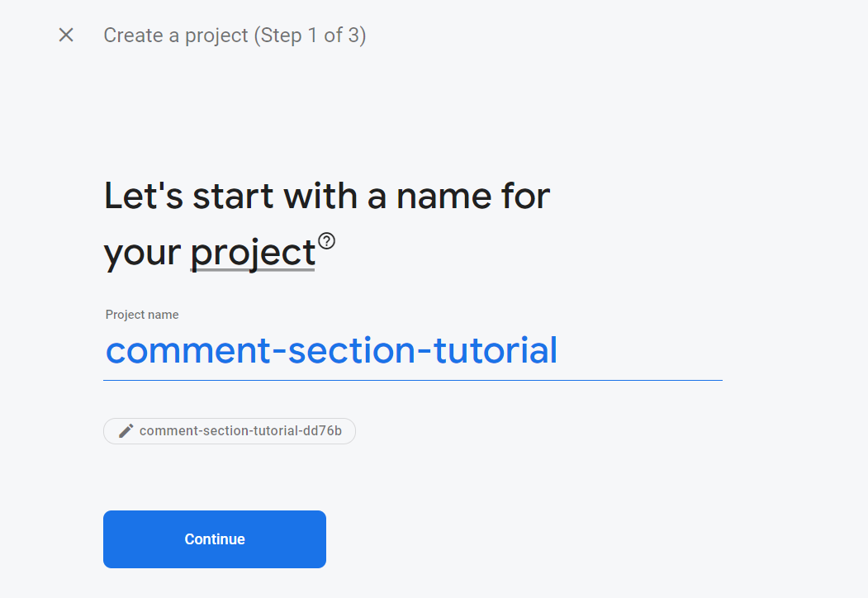This screenshot has width=868, height=598.
Task: Select the underlined 'project' link in the heading
Action: point(252,252)
